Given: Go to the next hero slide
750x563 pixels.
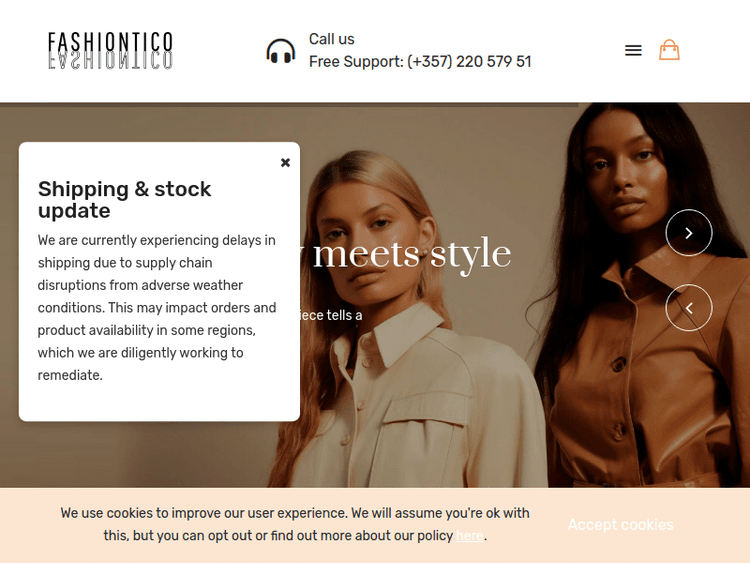Looking at the screenshot, I should (689, 233).
